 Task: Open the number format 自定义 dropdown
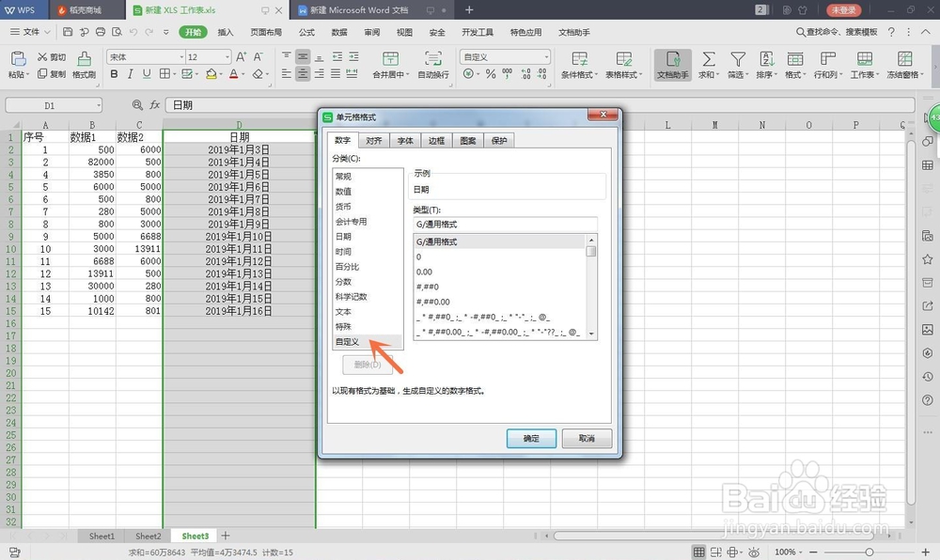coord(546,57)
